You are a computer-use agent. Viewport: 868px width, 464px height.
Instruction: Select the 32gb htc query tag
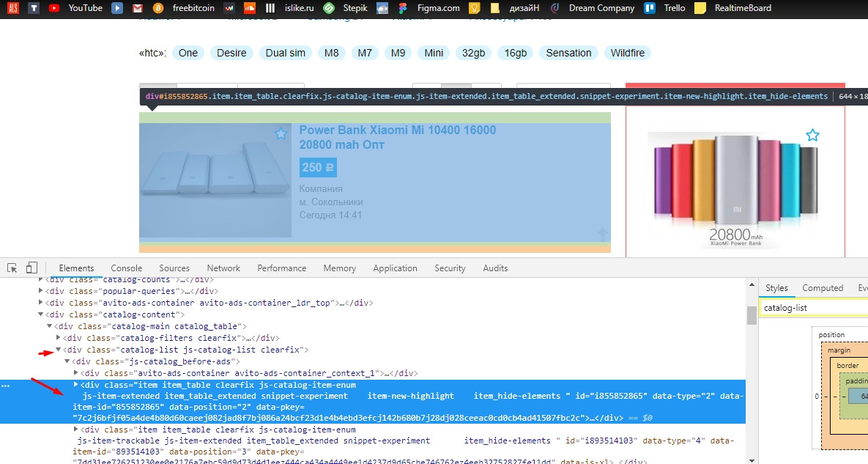click(x=473, y=53)
